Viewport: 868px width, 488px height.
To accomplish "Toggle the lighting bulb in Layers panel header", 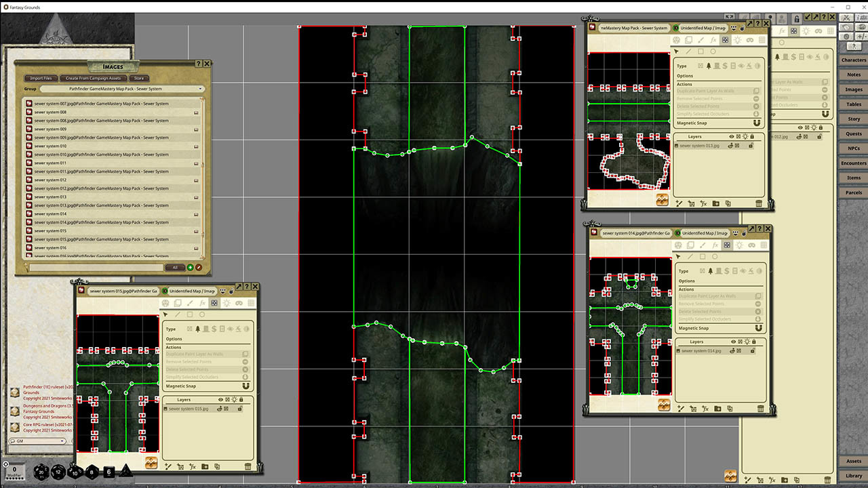I will (235, 399).
